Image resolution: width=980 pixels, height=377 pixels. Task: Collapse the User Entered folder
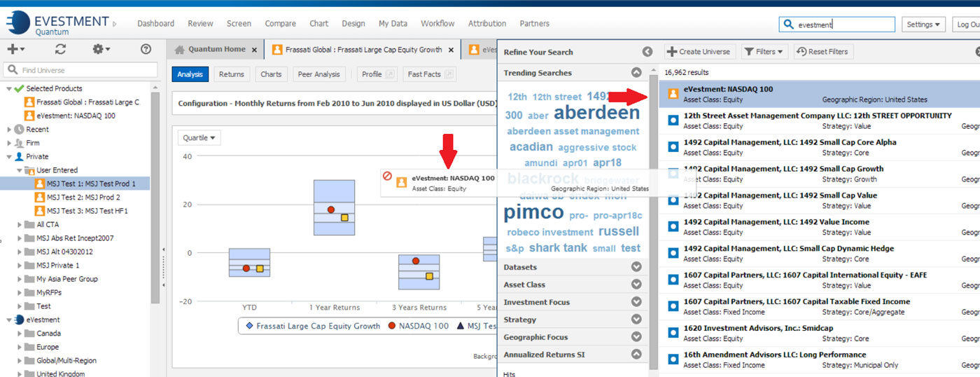click(x=19, y=170)
